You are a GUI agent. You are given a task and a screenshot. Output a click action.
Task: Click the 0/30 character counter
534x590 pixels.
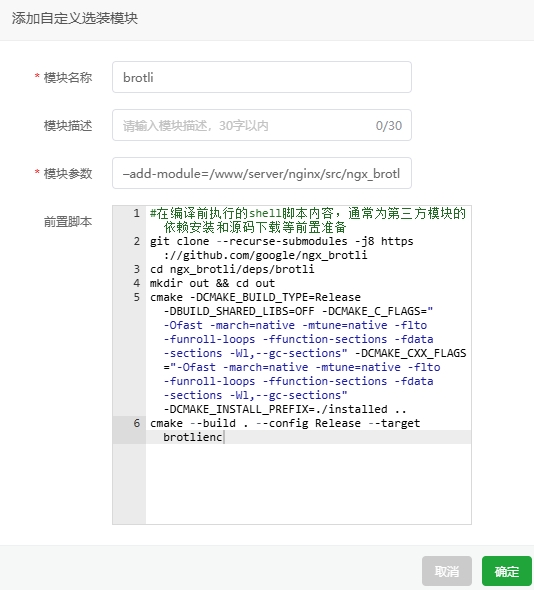click(x=389, y=126)
